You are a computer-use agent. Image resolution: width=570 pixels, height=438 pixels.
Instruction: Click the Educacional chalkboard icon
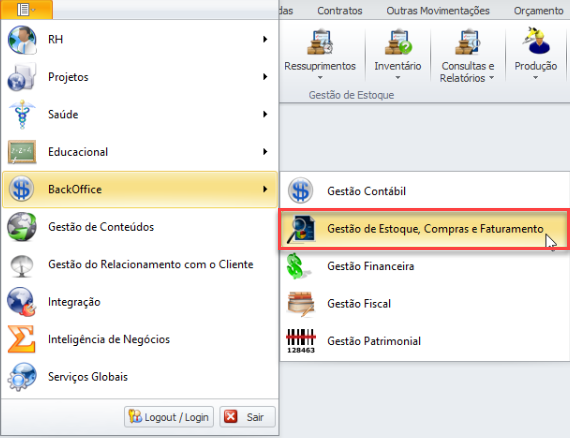(x=22, y=152)
